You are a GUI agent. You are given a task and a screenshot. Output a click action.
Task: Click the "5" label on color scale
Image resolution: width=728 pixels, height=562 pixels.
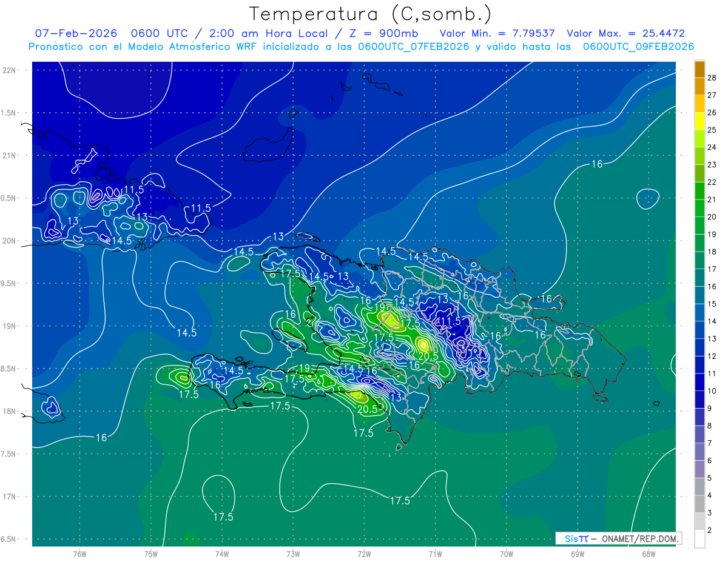point(710,478)
